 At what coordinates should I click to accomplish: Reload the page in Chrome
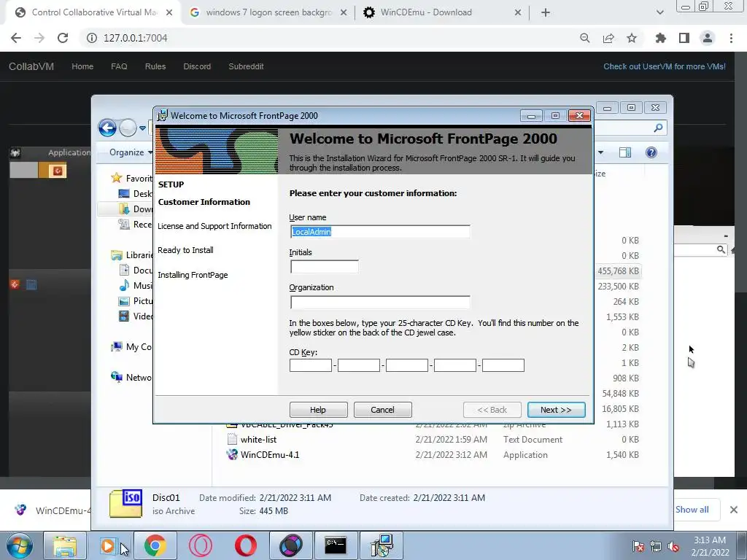[63, 38]
